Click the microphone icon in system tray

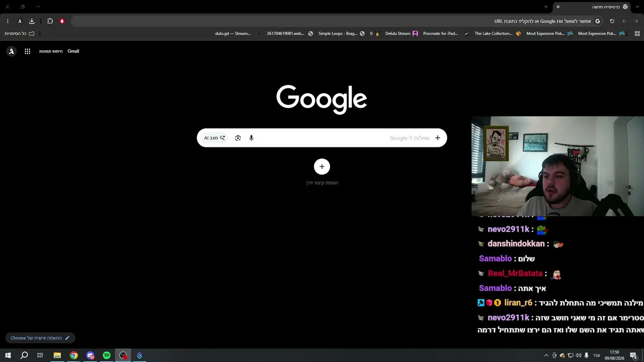coord(586,355)
